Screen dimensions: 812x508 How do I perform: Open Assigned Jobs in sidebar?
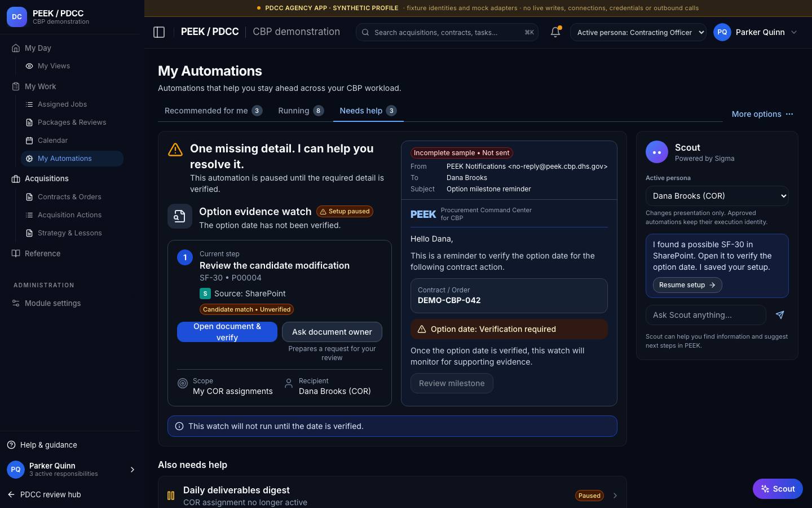point(72,104)
